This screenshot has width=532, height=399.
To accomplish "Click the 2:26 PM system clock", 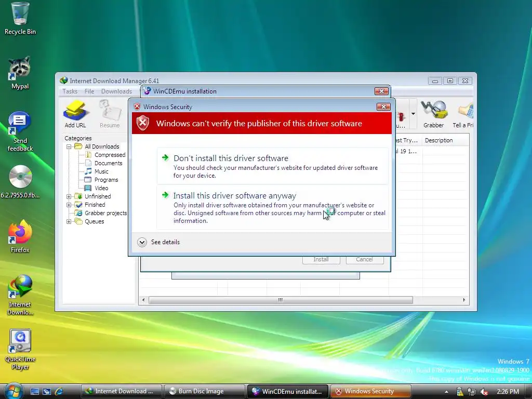I will 508,392.
